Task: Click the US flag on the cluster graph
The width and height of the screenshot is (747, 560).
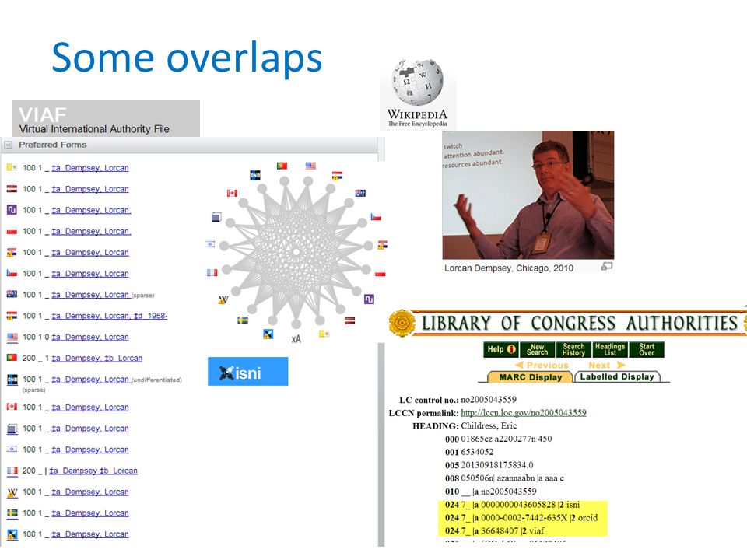Action: coord(310,166)
